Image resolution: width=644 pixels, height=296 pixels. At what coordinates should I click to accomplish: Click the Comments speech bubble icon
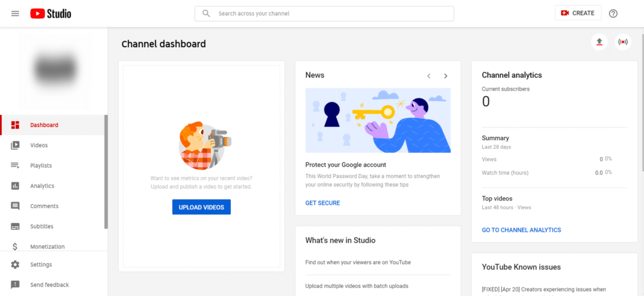pos(15,206)
